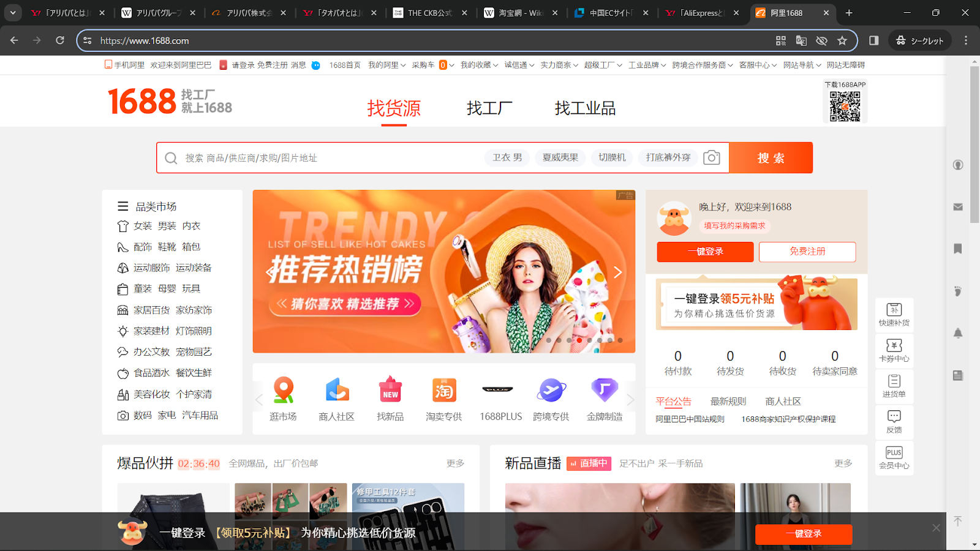Click the 填写我的采购需求 link
Viewport: 980px width, 551px height.
pyautogui.click(x=734, y=226)
